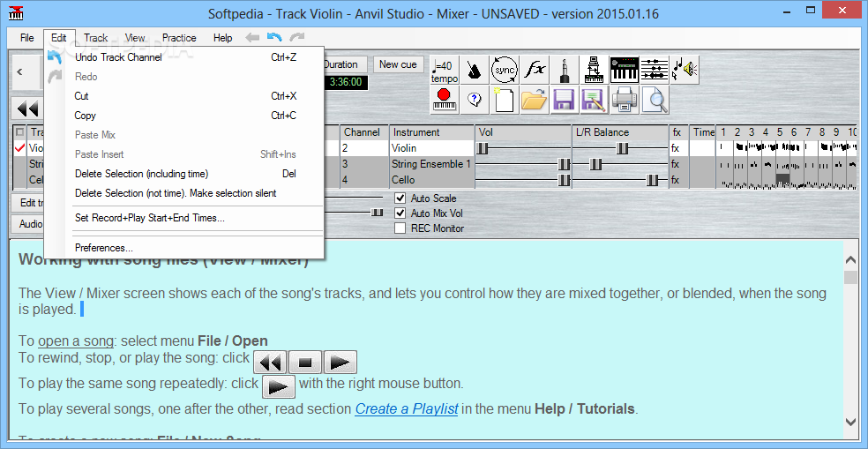Viewport: 868px width, 449px height.
Task: Open the Practice menu
Action: [179, 38]
